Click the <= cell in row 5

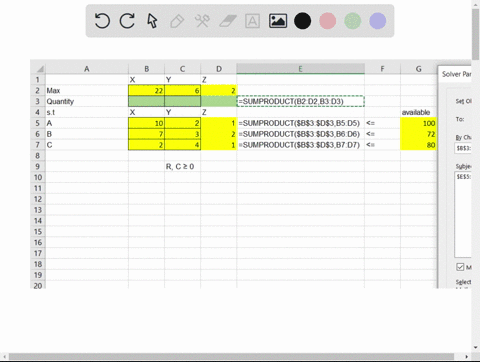pos(382,123)
